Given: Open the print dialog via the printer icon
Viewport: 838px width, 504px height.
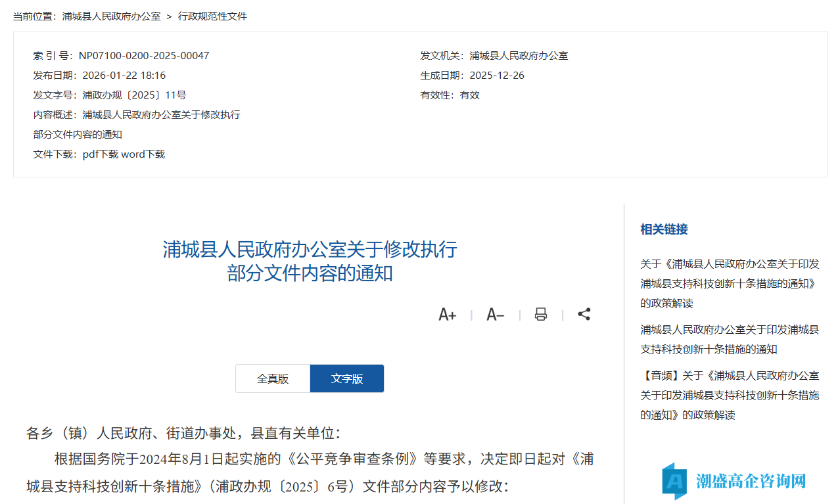Looking at the screenshot, I should click(540, 314).
